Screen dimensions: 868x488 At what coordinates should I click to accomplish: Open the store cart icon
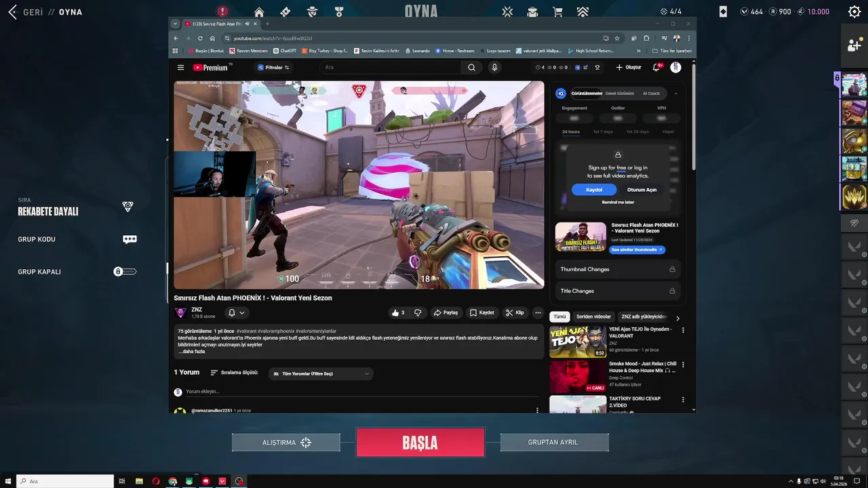557,12
